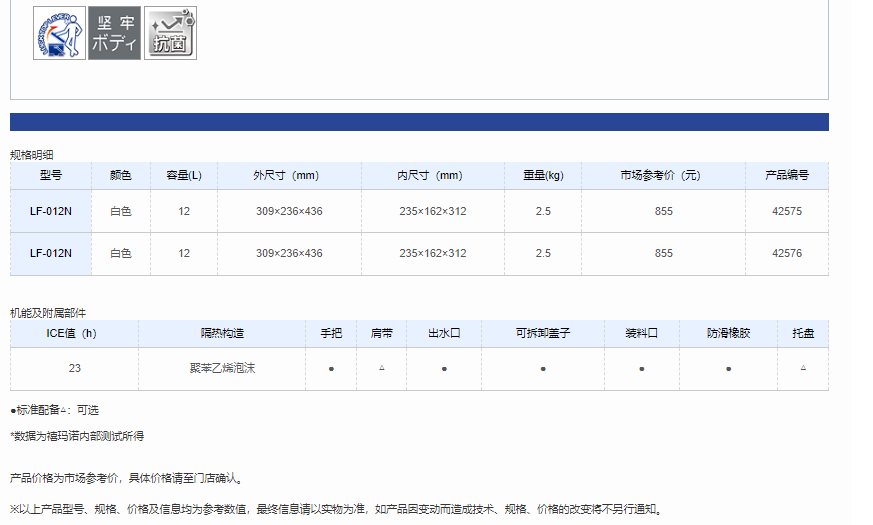The width and height of the screenshot is (873, 525).
Task: Select the ●标准配备△：可选 legend
Action: 55,410
